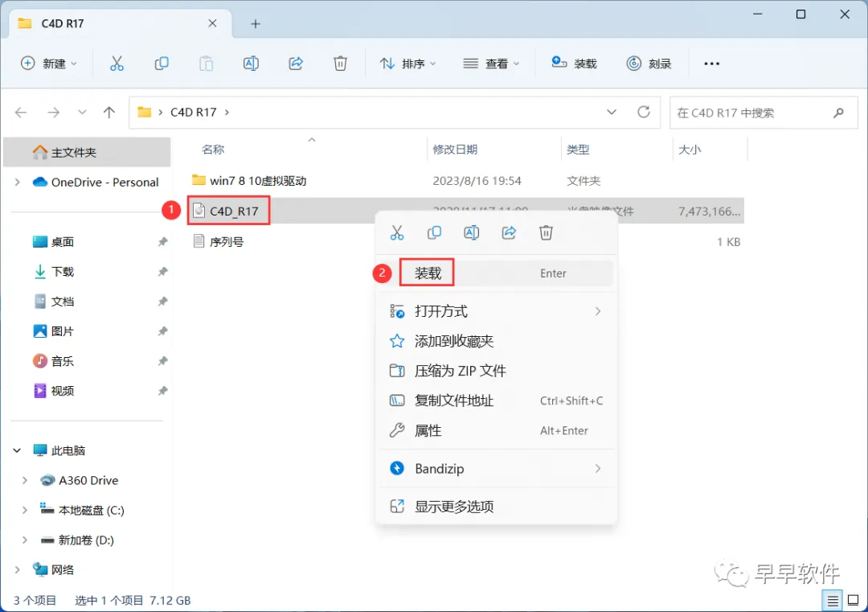
Task: Open a new tab with plus button
Action: coord(256,24)
